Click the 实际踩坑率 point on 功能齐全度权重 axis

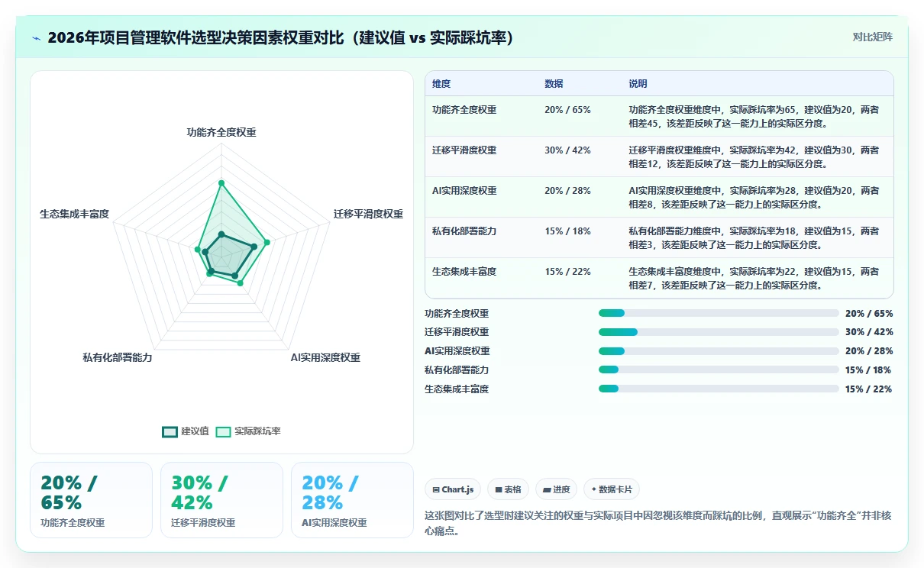coord(221,183)
